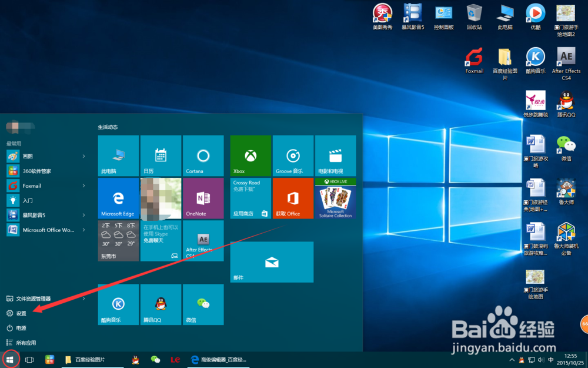Screen dimensions: 588x368
Task: Open 360软件管家 taskbar icon
Action: [x=49, y=360]
